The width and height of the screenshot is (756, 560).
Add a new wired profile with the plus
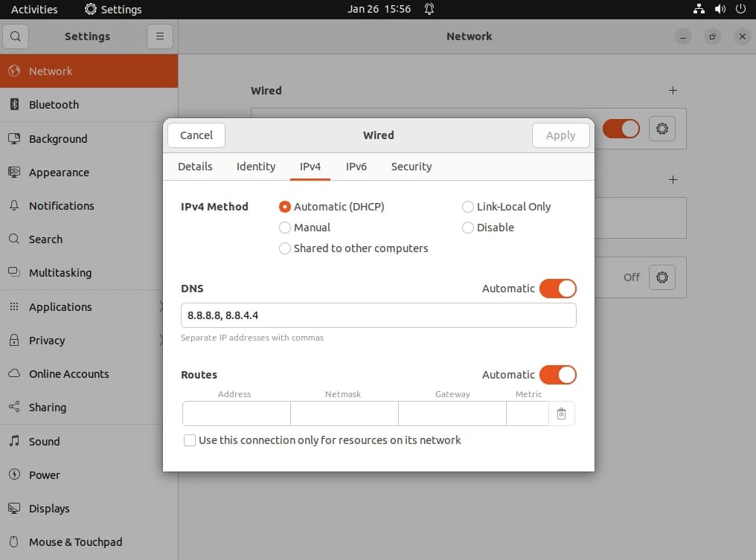pos(673,90)
